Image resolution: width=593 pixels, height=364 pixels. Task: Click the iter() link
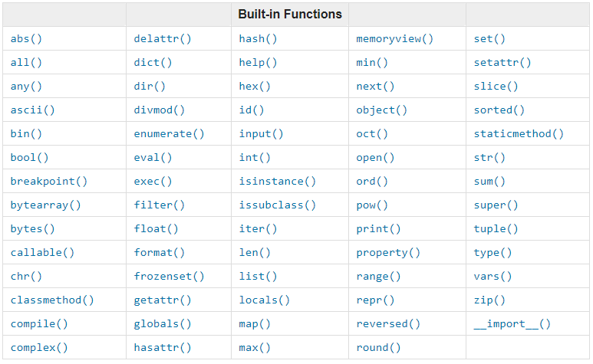pos(258,229)
